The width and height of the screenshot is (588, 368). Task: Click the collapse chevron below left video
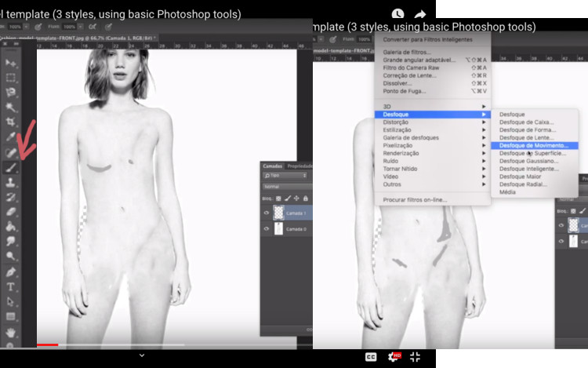coord(142,355)
